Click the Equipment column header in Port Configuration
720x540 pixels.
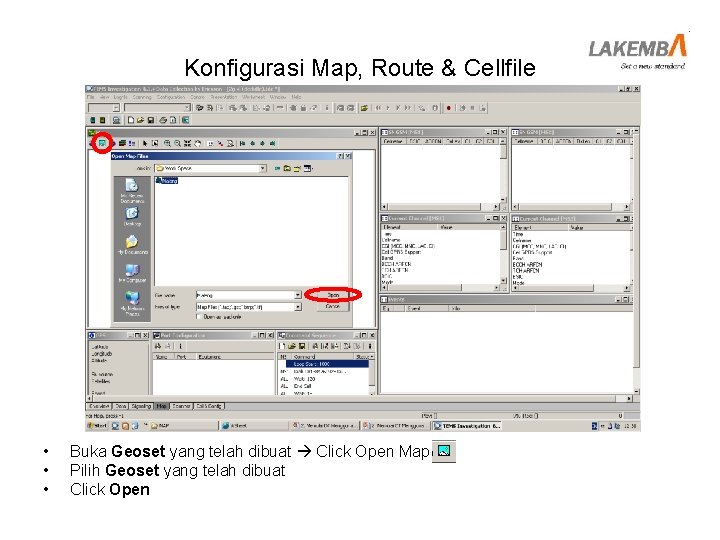[235, 357]
